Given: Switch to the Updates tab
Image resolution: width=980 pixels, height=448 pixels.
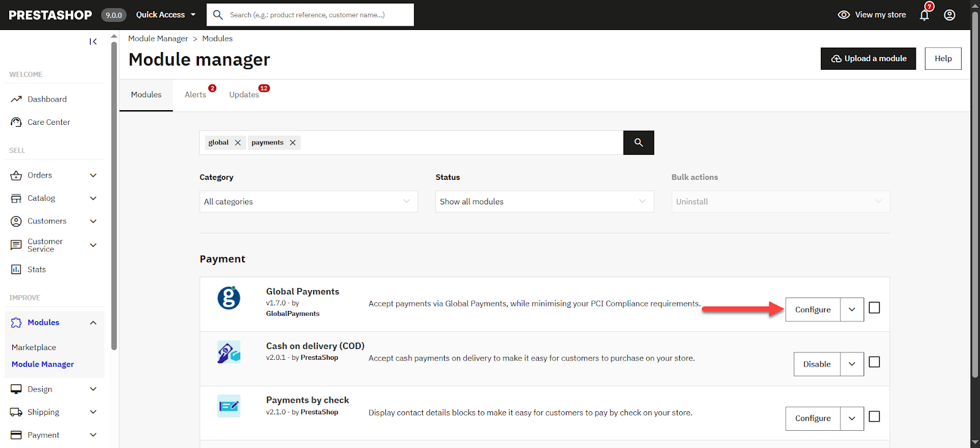Looking at the screenshot, I should click(x=244, y=95).
